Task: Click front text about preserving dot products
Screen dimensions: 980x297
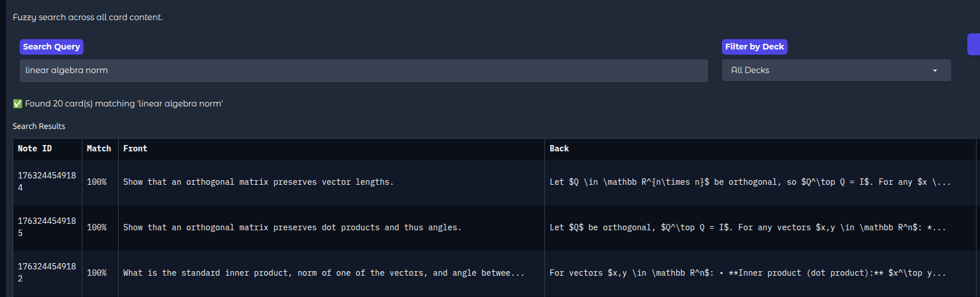Action: point(292,227)
